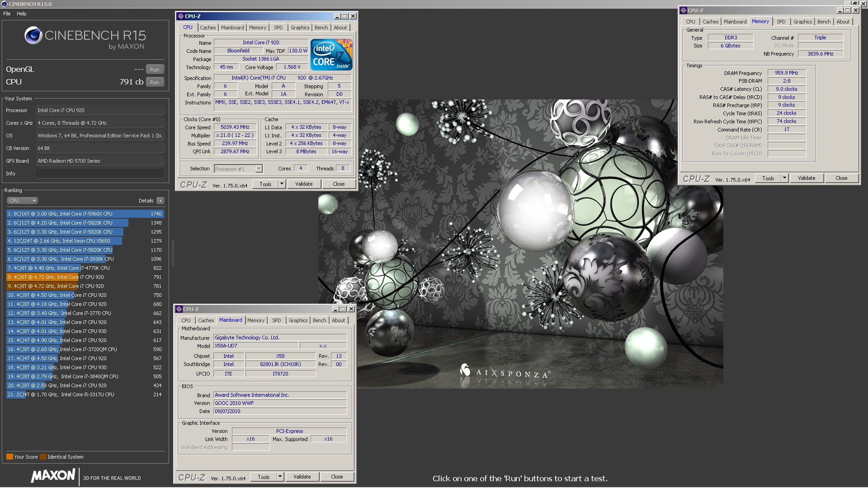Click the Cinebench title bar app icon
The width and height of the screenshot is (868, 488).
5,4
